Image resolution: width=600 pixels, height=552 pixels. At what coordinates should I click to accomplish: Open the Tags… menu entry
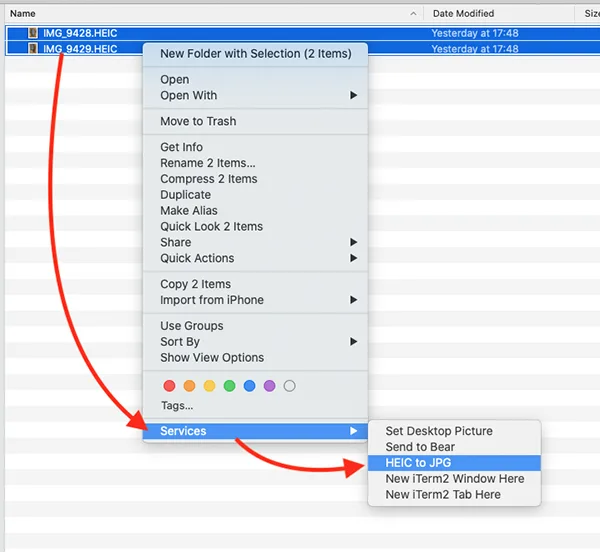point(177,405)
